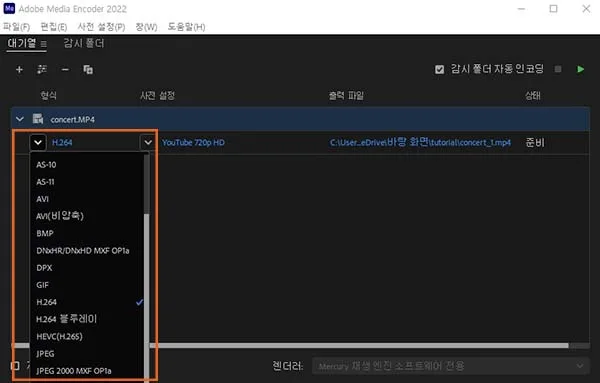
Task: Toggle the checkbox at bottom-left corner
Action: (x=15, y=366)
